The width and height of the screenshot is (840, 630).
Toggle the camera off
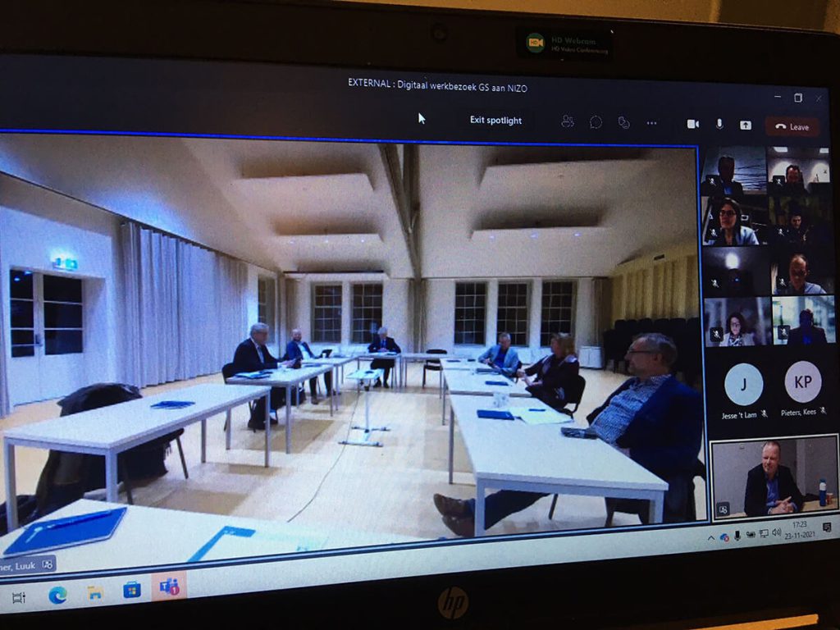(x=693, y=122)
